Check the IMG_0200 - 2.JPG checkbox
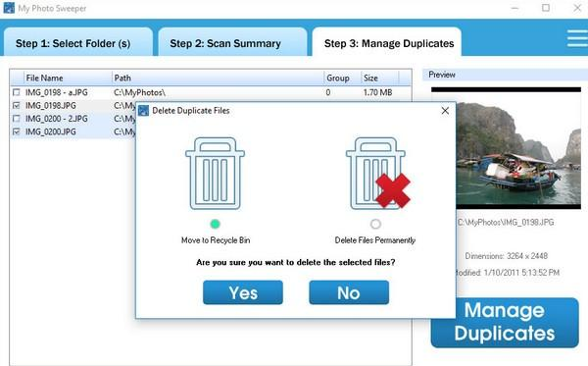This screenshot has width=588, height=366. (16, 119)
